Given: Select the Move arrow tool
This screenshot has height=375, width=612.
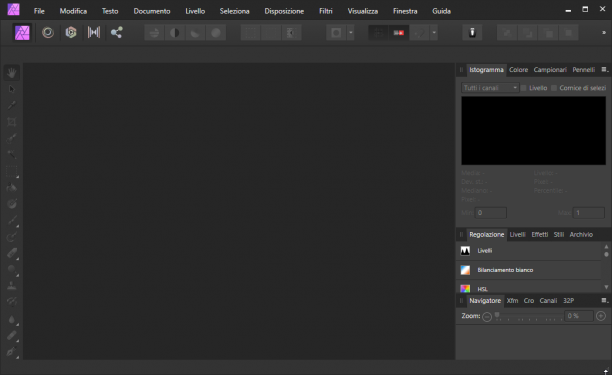Looking at the screenshot, I should tap(12, 89).
